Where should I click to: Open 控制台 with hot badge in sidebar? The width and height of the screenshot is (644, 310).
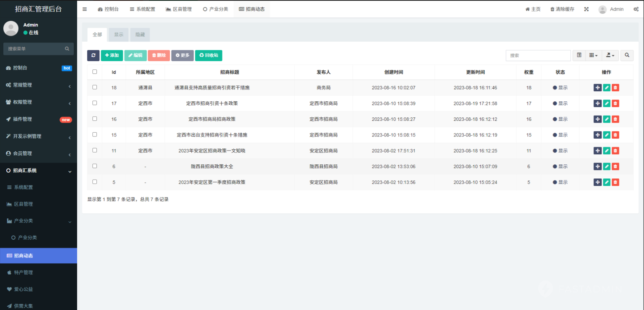(x=38, y=68)
